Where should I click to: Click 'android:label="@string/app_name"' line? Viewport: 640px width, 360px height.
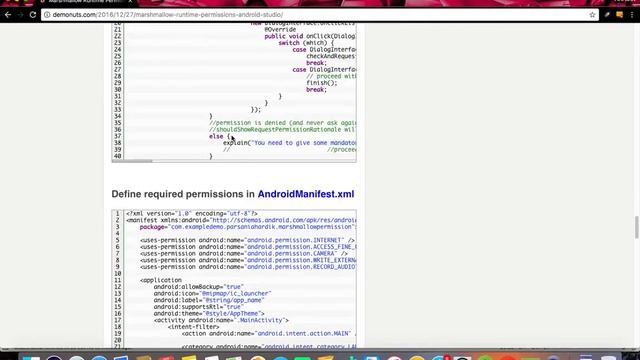click(209, 300)
